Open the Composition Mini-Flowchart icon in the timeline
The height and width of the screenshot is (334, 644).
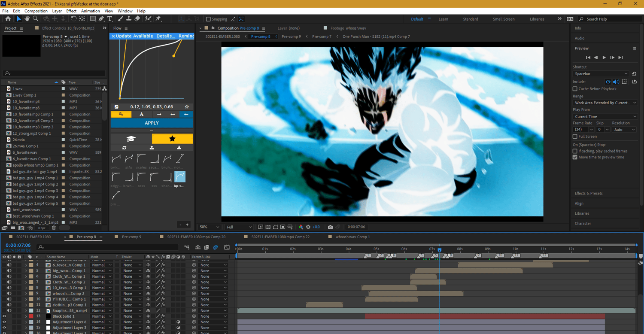(x=187, y=247)
